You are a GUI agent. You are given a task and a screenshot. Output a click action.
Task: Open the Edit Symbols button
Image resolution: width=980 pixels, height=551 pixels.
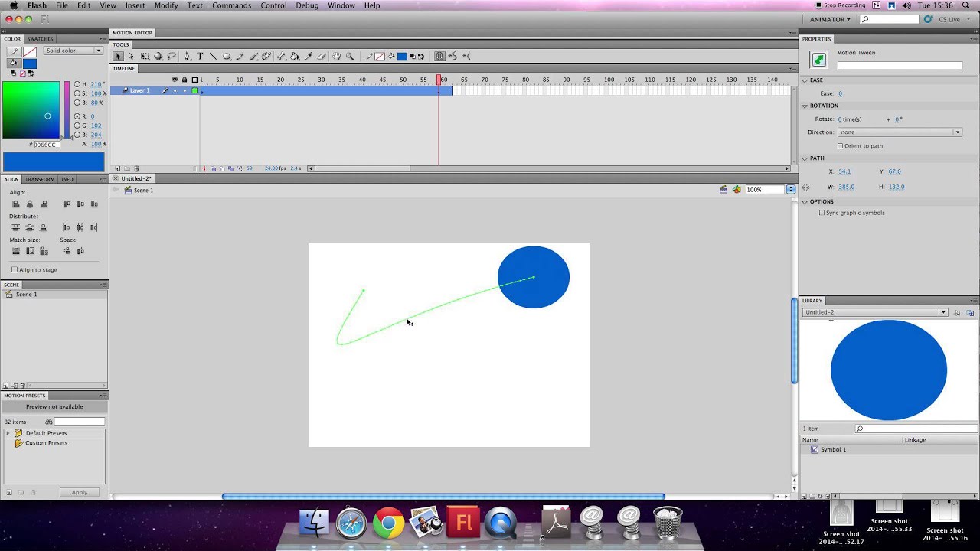point(737,190)
